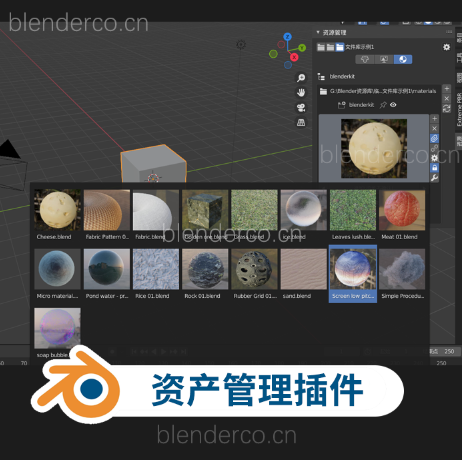Viewport: 462px width, 460px height.
Task: Toggle camera view with the camera icon
Action: click(x=301, y=108)
